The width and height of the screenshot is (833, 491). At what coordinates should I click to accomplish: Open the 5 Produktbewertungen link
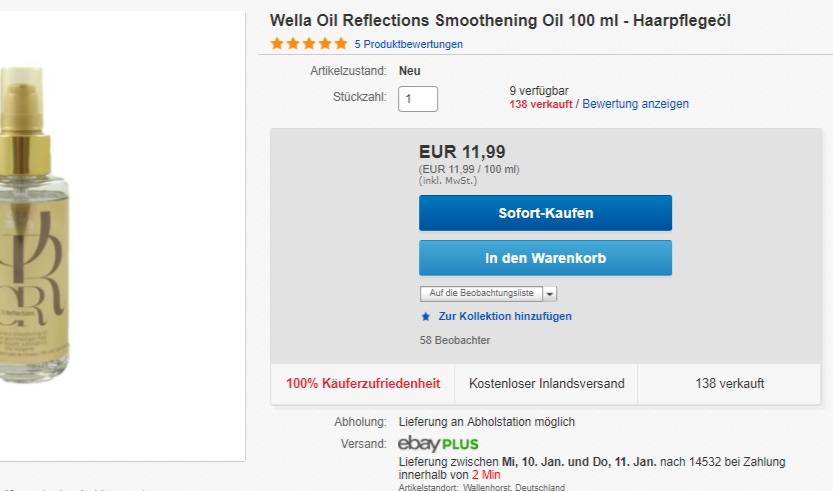tap(408, 44)
